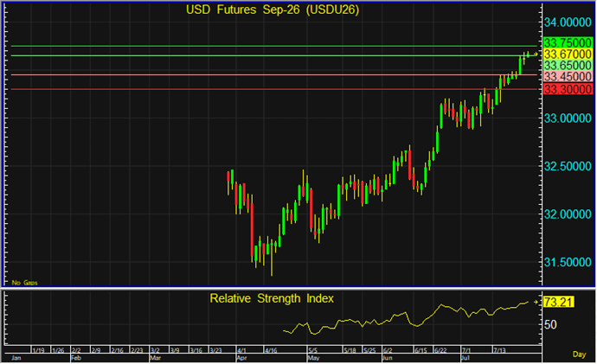Click the Relative Strength Index title
The image size is (597, 364).
(x=272, y=298)
